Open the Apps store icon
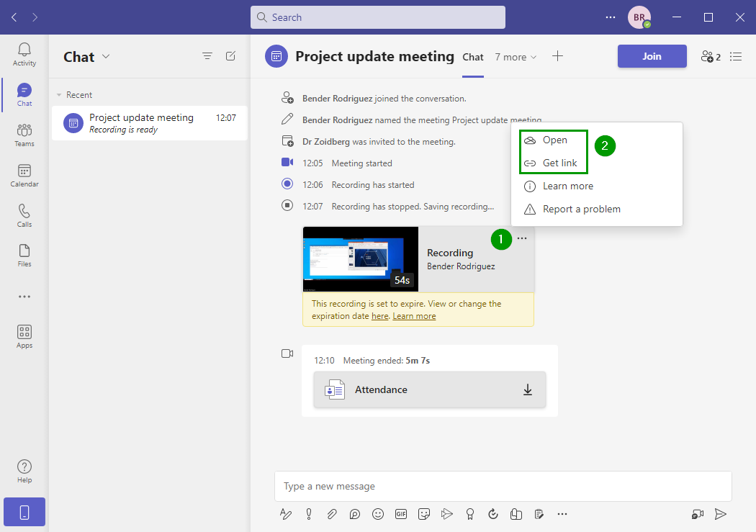Image resolution: width=756 pixels, height=532 pixels. [24, 336]
